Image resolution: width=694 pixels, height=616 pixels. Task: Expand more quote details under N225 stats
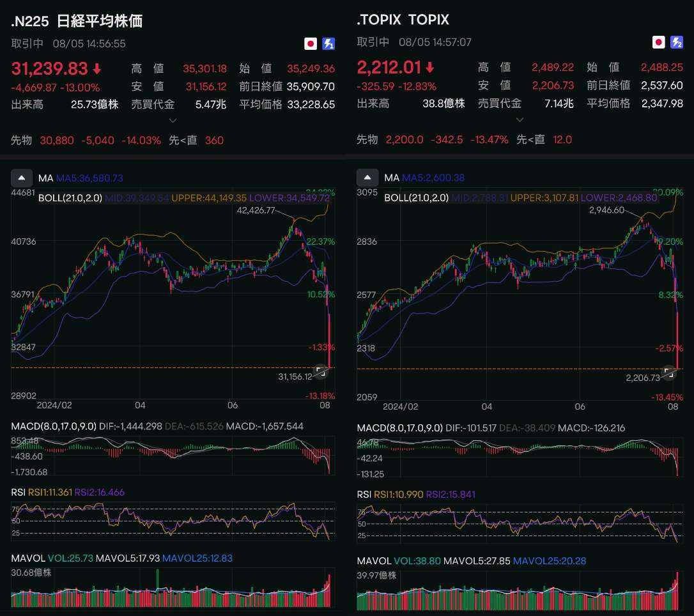pos(173,120)
